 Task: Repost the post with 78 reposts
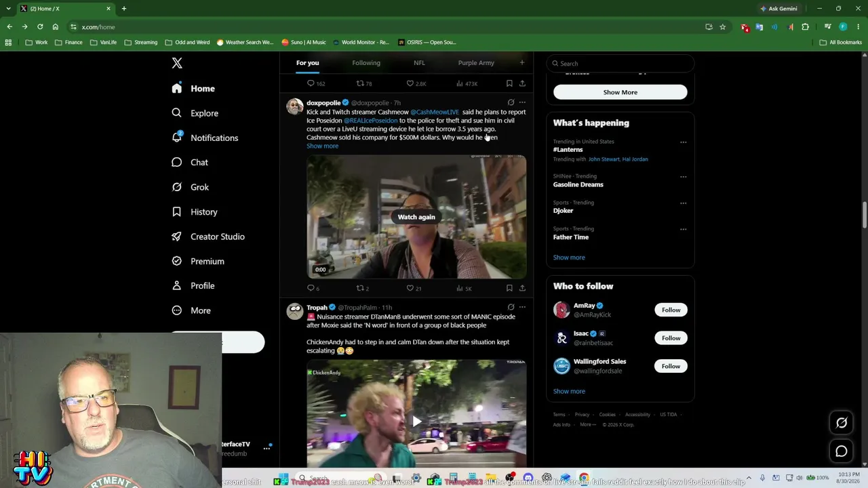(364, 83)
